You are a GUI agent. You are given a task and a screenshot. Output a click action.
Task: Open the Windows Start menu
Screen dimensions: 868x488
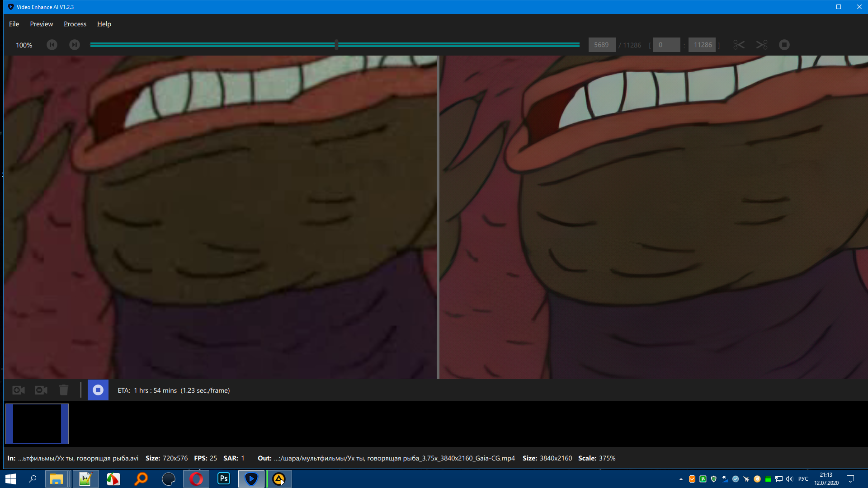point(11,479)
